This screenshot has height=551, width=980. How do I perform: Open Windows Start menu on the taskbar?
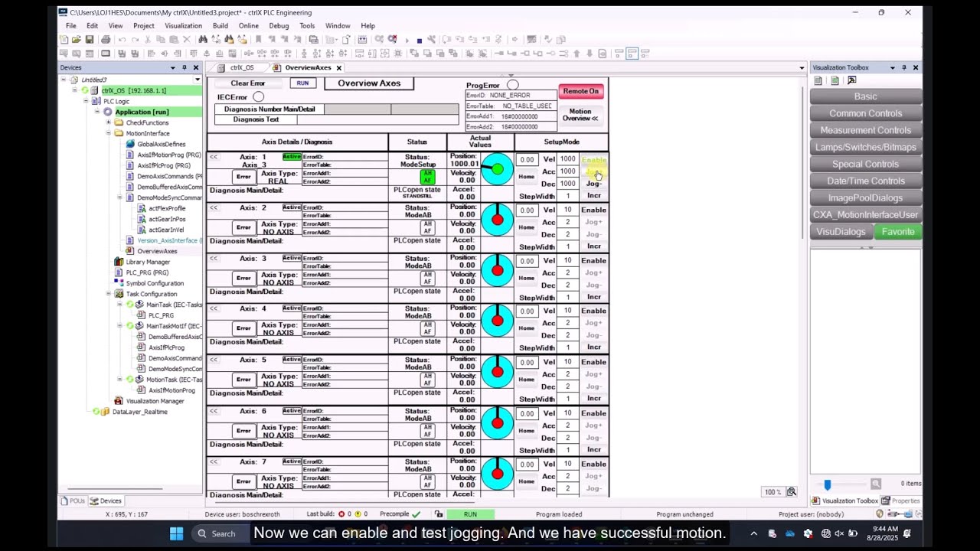pyautogui.click(x=176, y=533)
